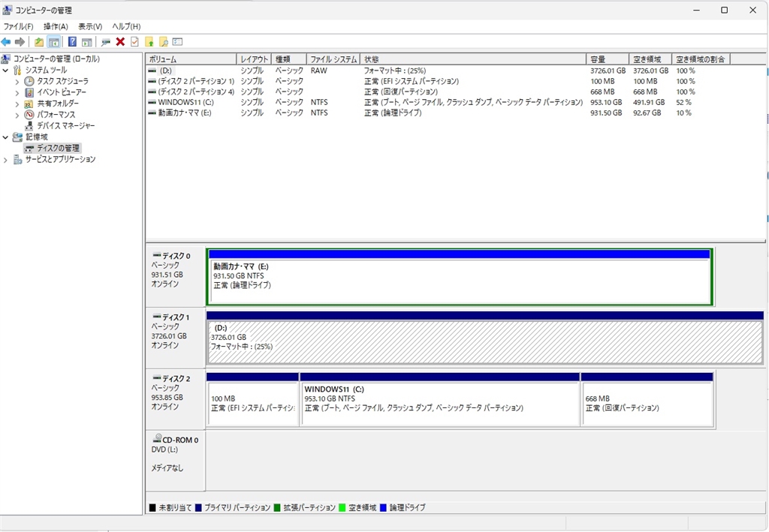
Task: Click the yellow folder with green arrow icon
Action: tap(149, 42)
